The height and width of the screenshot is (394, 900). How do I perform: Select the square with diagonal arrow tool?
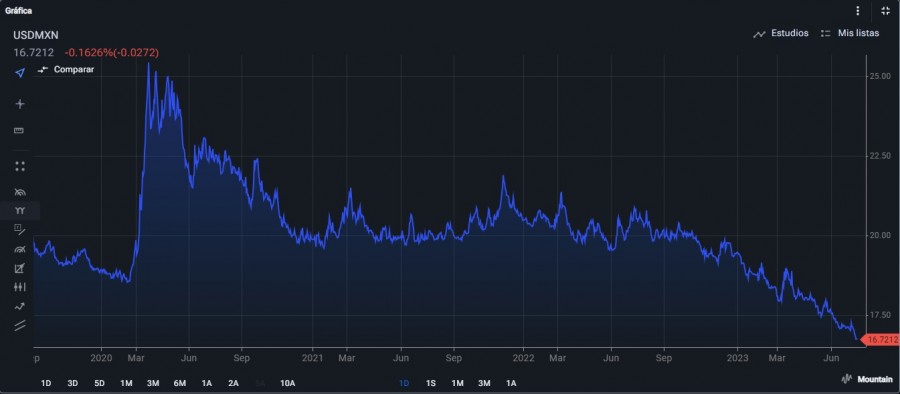20,268
